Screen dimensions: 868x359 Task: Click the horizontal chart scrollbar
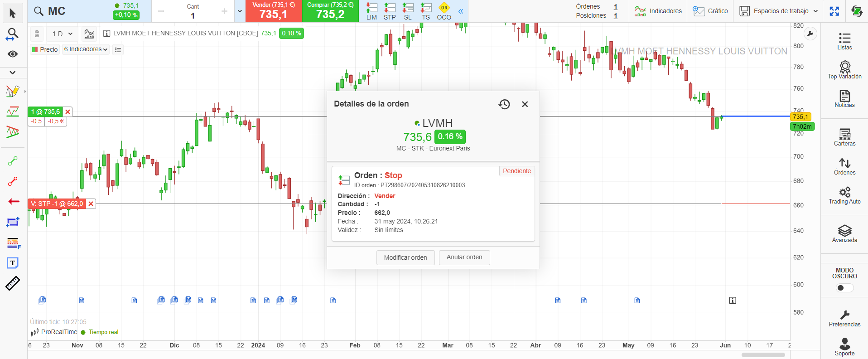tap(763, 355)
